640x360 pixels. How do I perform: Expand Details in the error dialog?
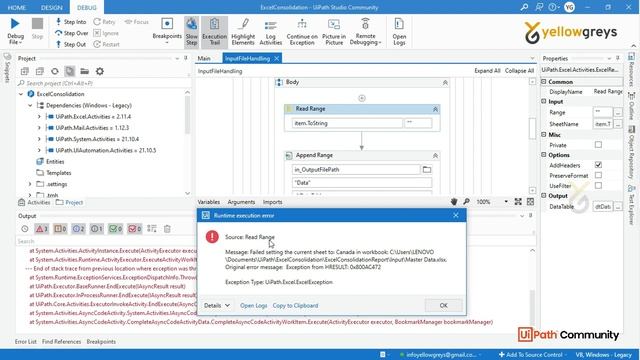point(217,306)
